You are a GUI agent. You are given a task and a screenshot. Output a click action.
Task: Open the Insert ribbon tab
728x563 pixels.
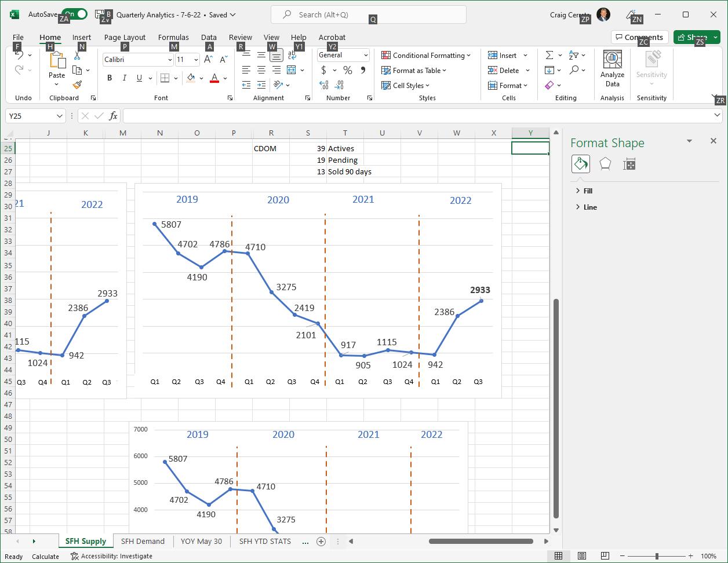pos(82,37)
